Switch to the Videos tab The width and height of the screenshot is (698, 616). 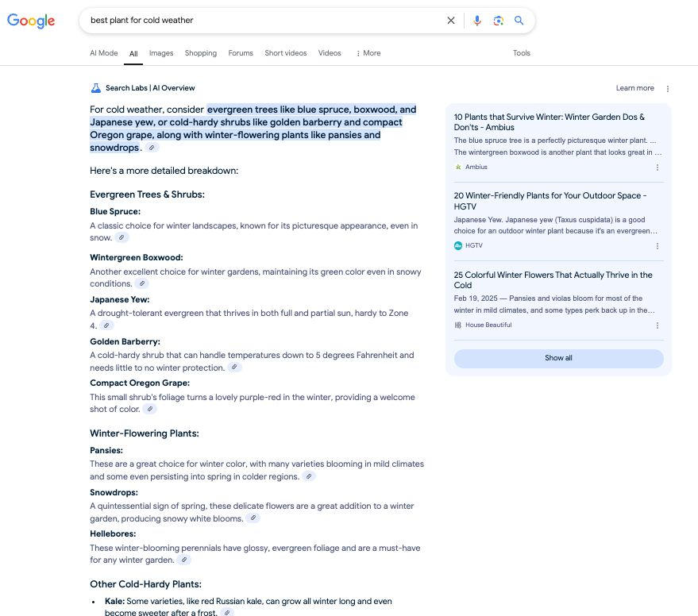click(x=330, y=53)
